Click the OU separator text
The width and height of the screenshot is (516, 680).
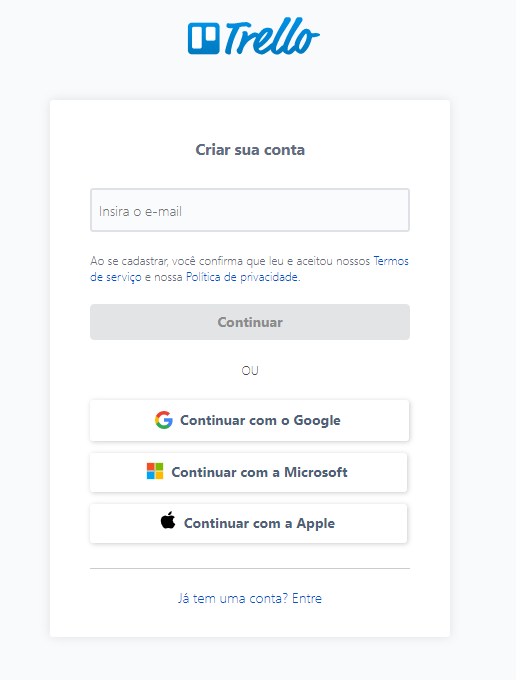tap(250, 371)
